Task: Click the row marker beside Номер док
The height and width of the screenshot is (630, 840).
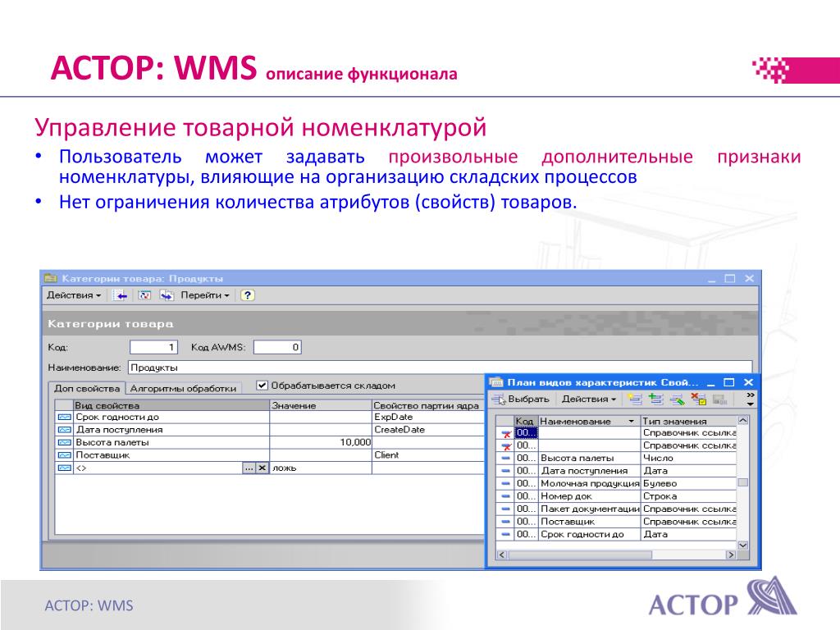Action: 505,496
